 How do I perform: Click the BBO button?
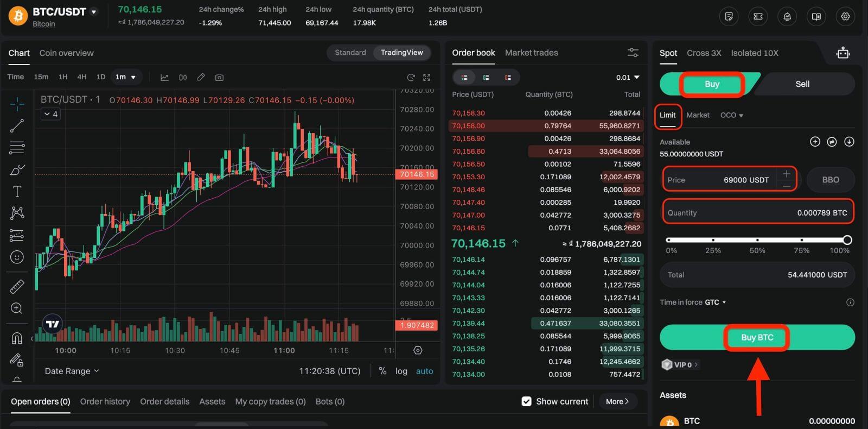[830, 180]
